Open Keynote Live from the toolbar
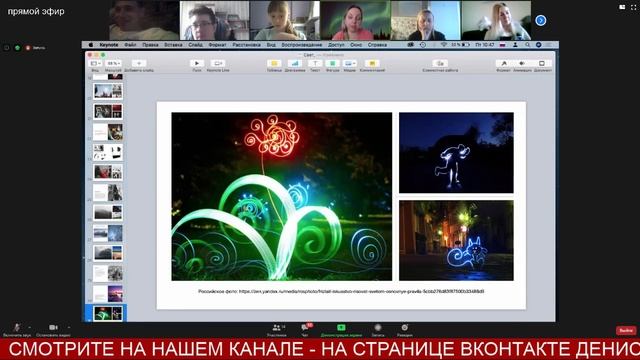 coord(218,63)
